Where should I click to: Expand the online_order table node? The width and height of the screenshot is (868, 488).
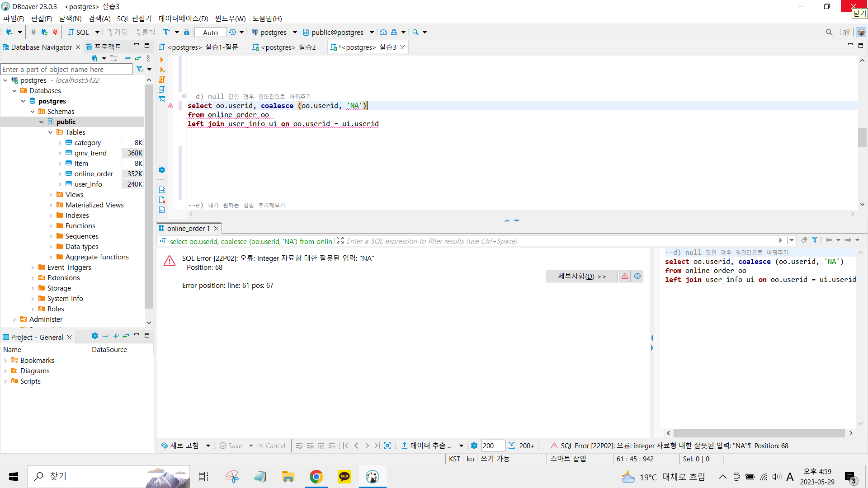click(60, 174)
